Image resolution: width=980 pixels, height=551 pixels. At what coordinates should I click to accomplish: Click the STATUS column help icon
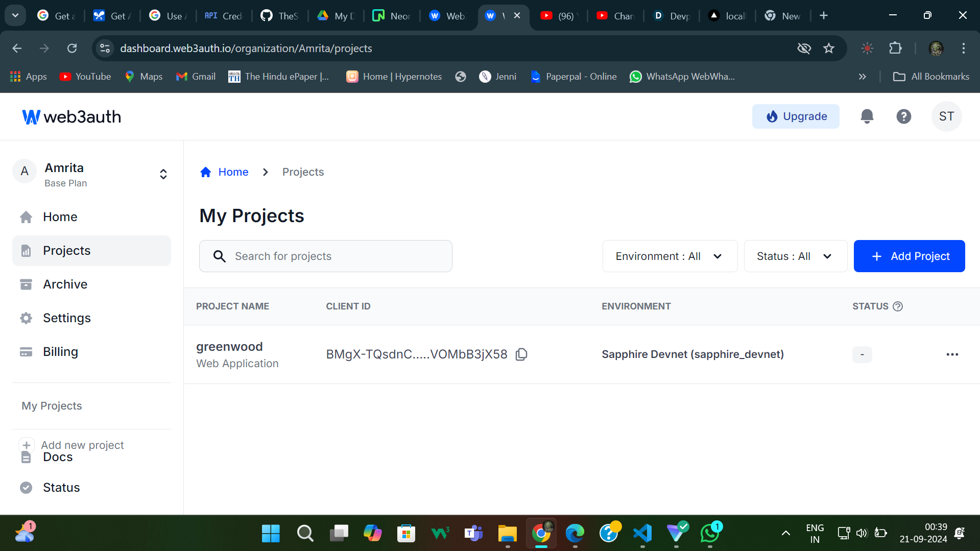(898, 306)
